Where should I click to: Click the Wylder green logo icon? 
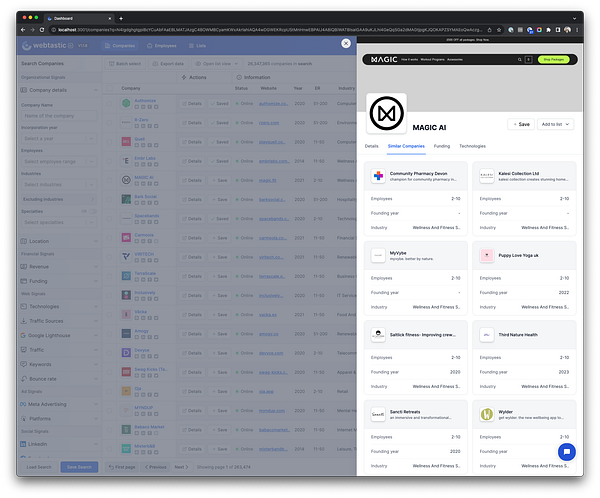487,414
